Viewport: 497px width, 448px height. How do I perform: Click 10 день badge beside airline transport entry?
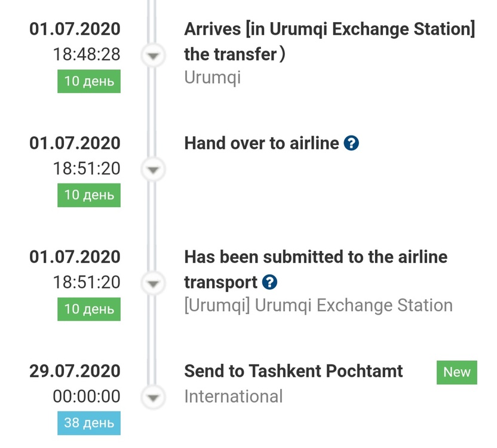89,309
